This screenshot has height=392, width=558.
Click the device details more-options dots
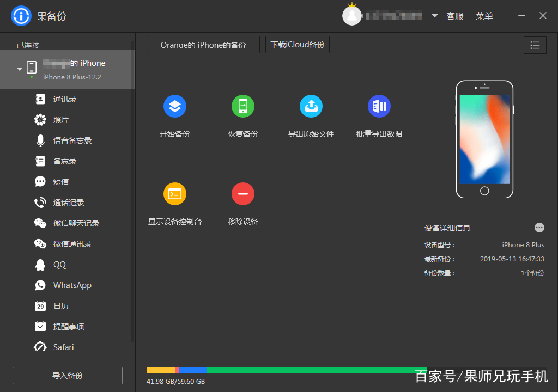[539, 228]
